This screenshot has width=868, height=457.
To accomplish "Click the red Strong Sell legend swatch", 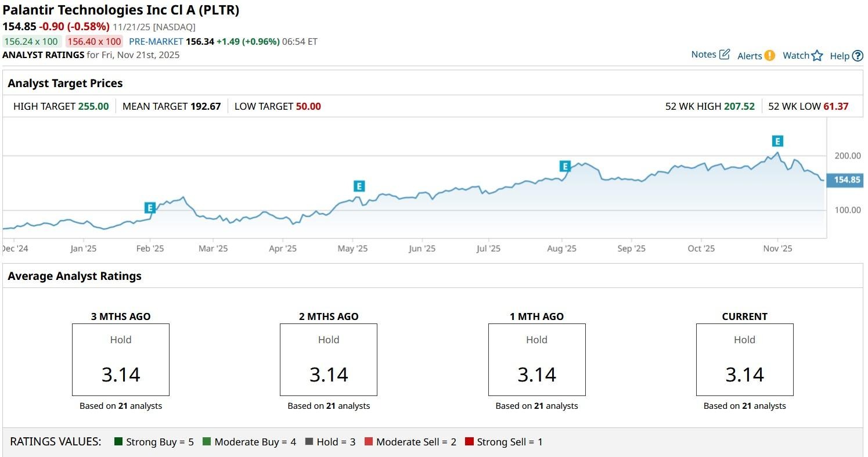I will (x=469, y=442).
